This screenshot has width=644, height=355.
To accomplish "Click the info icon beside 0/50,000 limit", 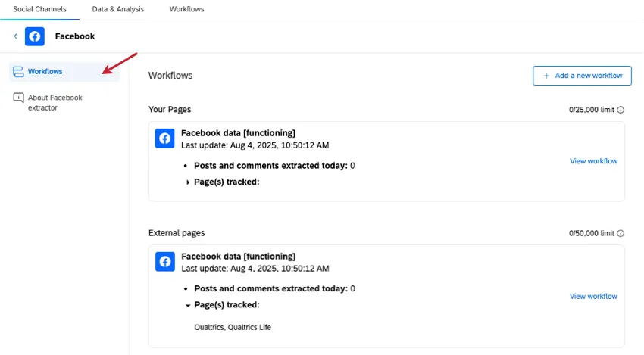I will pos(621,233).
